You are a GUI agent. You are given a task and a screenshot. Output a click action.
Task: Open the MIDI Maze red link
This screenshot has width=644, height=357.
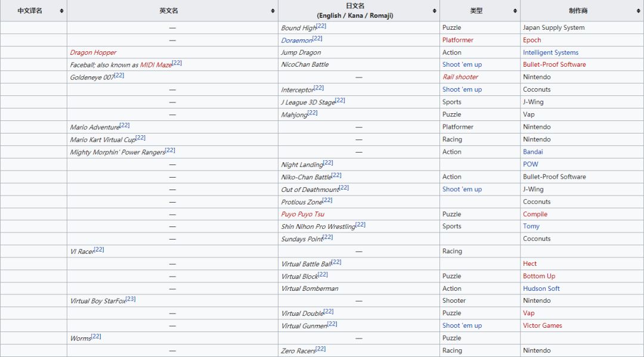pyautogui.click(x=156, y=65)
